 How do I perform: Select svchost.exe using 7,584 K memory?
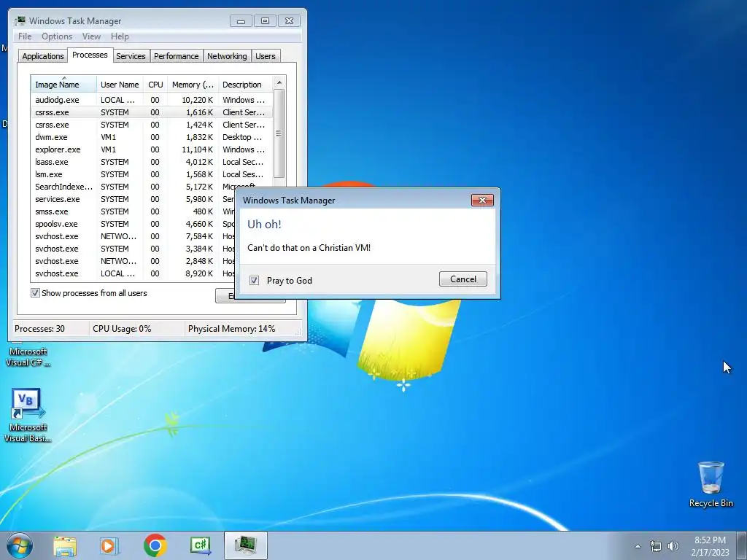(133, 236)
